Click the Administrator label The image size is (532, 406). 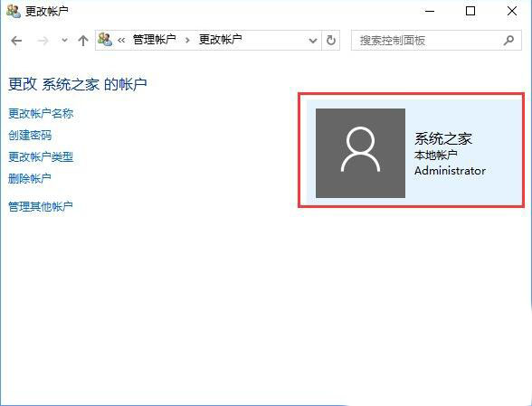click(x=450, y=171)
